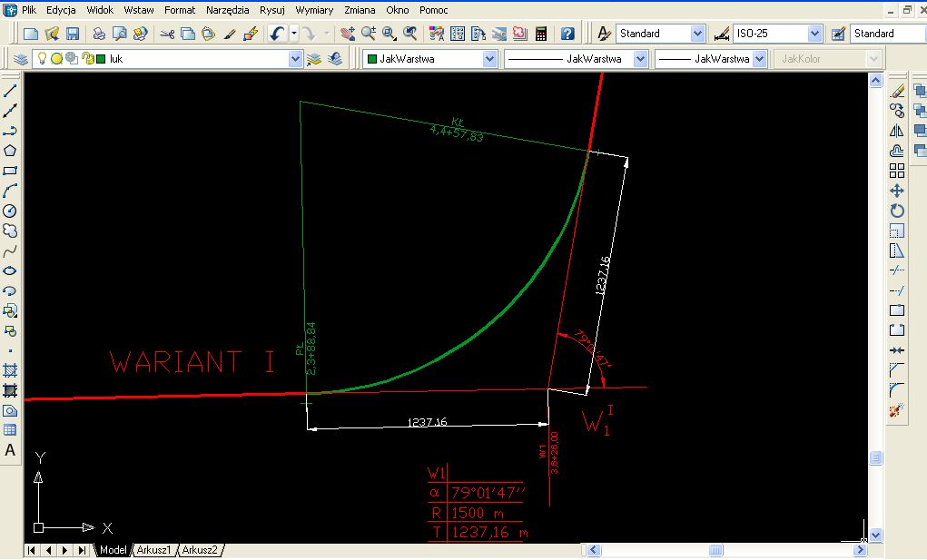927x560 pixels.
Task: Click the Undo arrow button
Action: [x=277, y=34]
